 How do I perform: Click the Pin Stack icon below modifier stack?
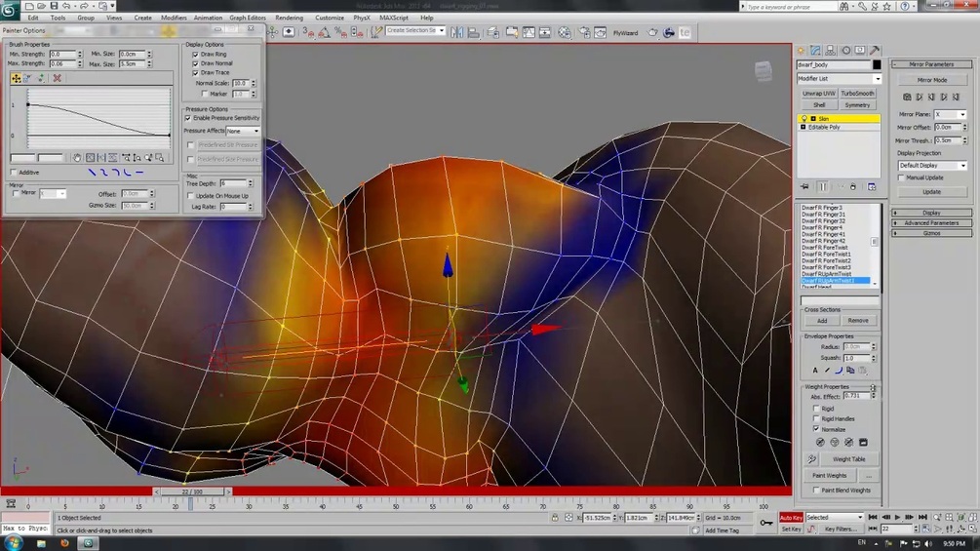[x=805, y=187]
